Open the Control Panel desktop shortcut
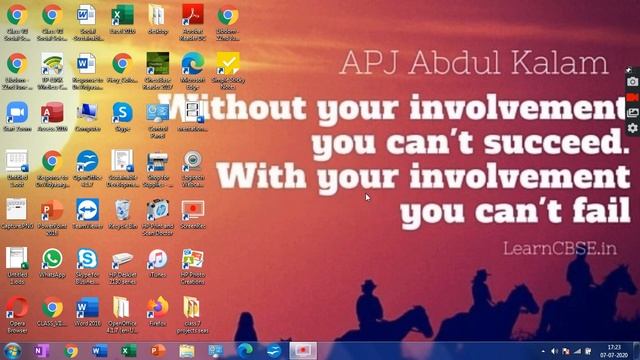This screenshot has width=640, height=360. click(x=158, y=120)
